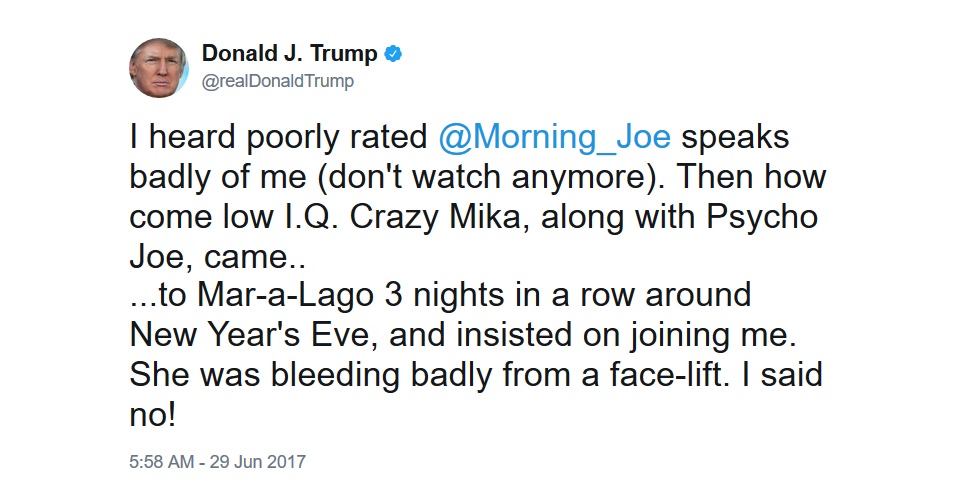Click the words "Crazy Mika" in tweet
This screenshot has width=955, height=500.
[x=435, y=217]
